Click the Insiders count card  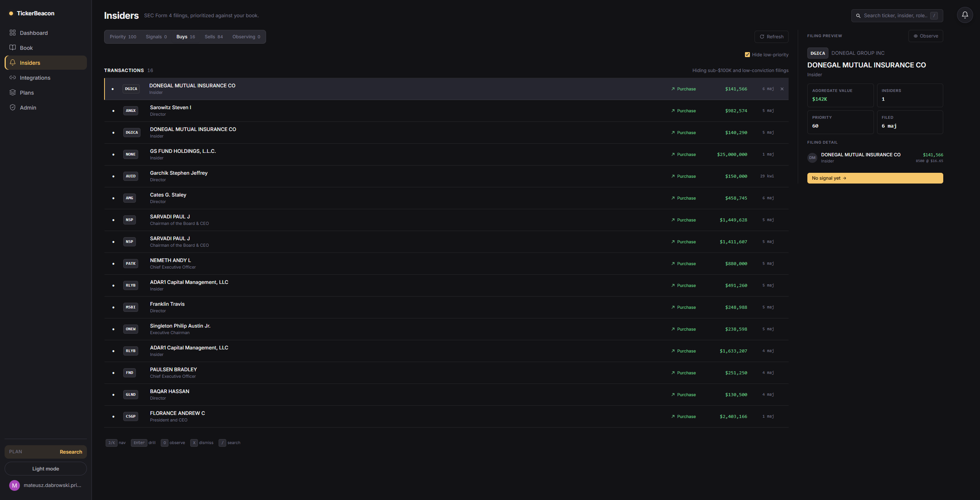point(910,95)
